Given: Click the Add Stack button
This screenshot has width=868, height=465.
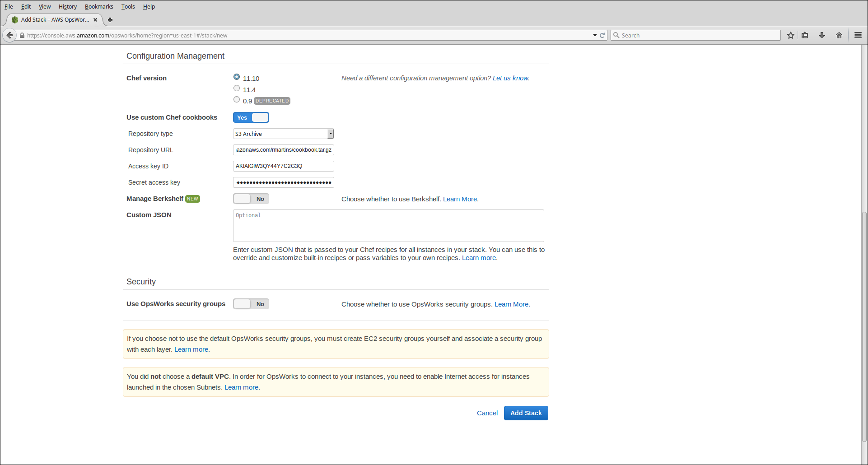Looking at the screenshot, I should (x=526, y=413).
